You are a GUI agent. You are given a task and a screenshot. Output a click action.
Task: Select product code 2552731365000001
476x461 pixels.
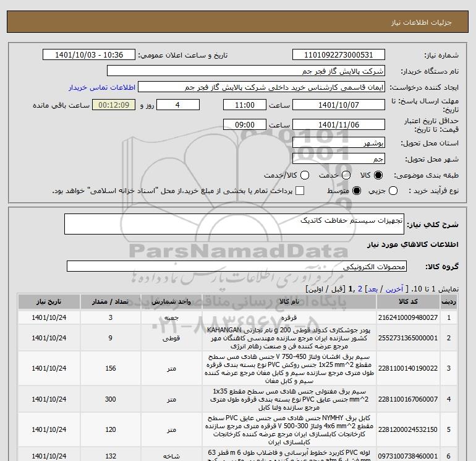[408, 338]
